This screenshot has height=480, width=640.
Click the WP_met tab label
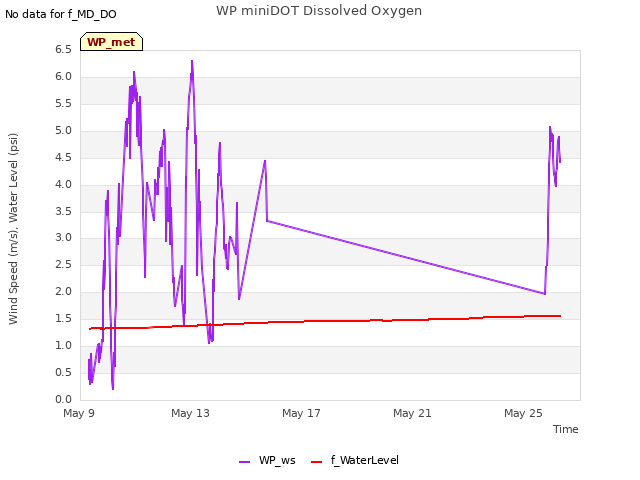click(x=111, y=42)
